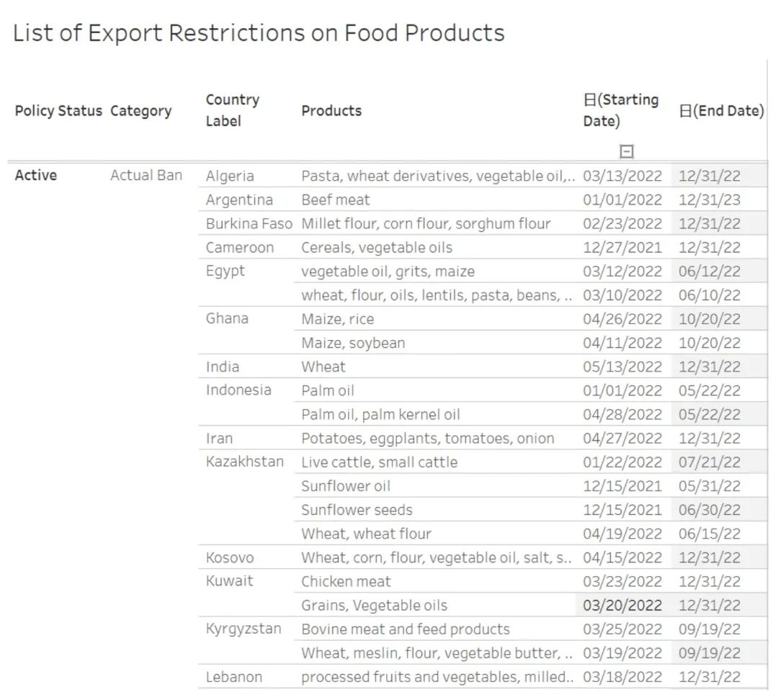Click the Sunflower seeds product cell

(357, 510)
